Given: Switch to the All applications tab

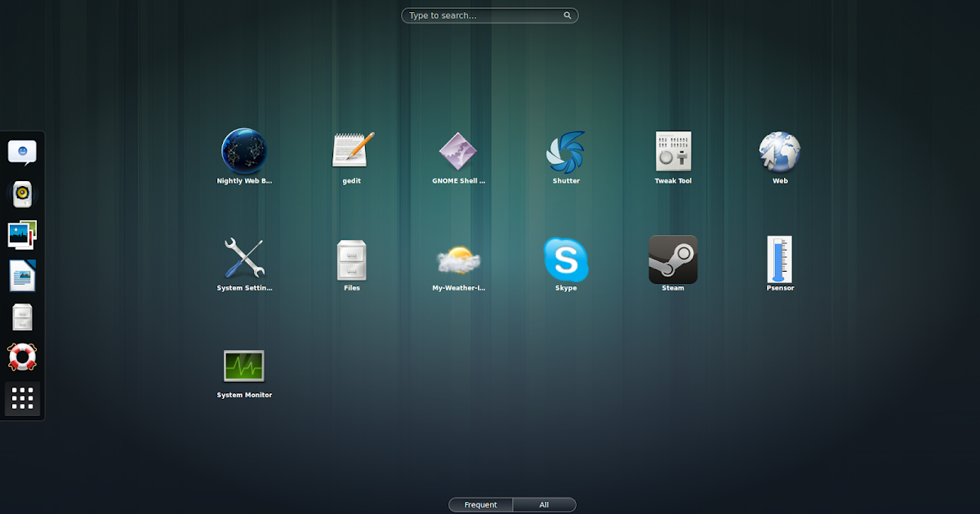Looking at the screenshot, I should (544, 504).
